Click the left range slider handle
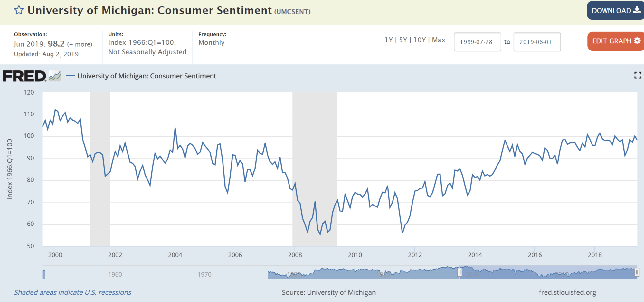Viewport: 644px width, 302px height. coord(460,272)
